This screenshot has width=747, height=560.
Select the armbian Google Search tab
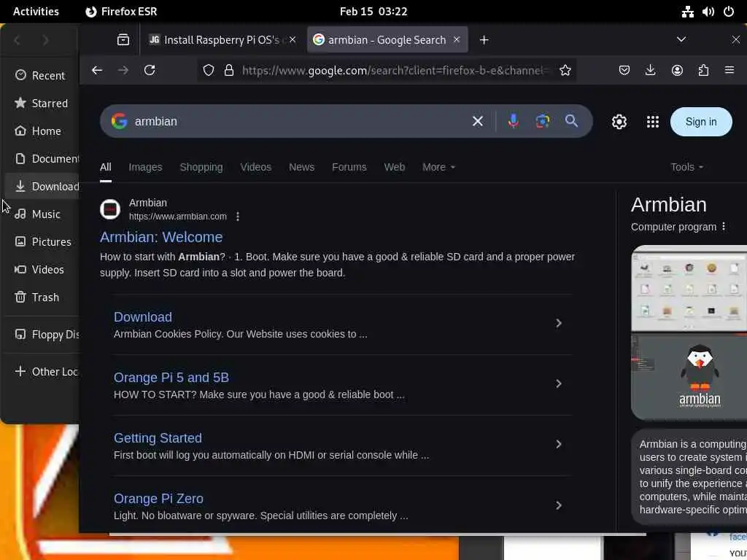387,40
